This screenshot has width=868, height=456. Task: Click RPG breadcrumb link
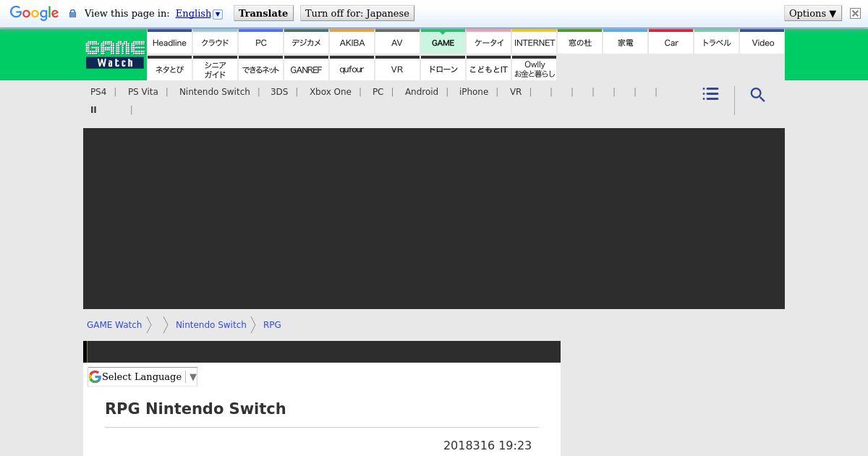pos(272,325)
